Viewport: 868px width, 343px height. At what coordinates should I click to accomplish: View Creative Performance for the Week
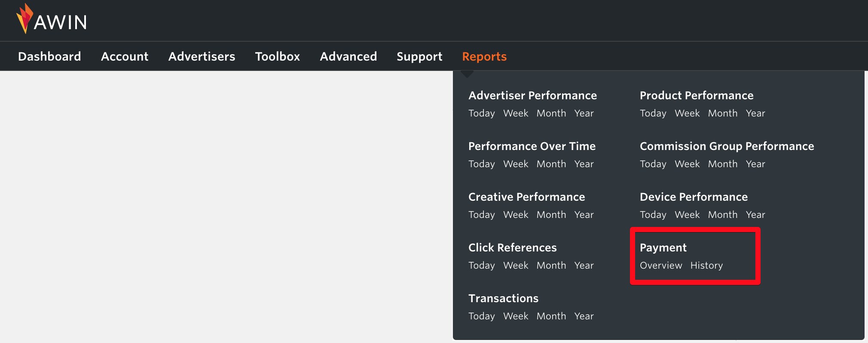pyautogui.click(x=515, y=215)
